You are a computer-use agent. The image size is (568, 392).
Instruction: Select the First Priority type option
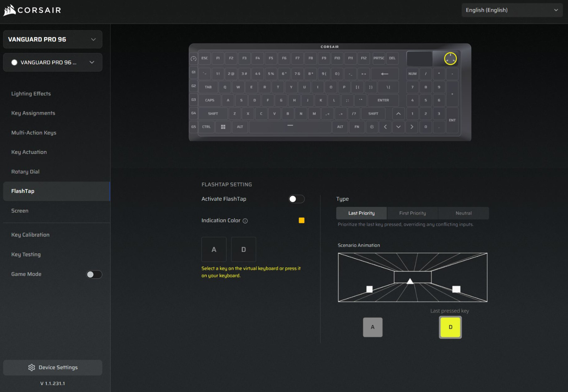pyautogui.click(x=412, y=213)
